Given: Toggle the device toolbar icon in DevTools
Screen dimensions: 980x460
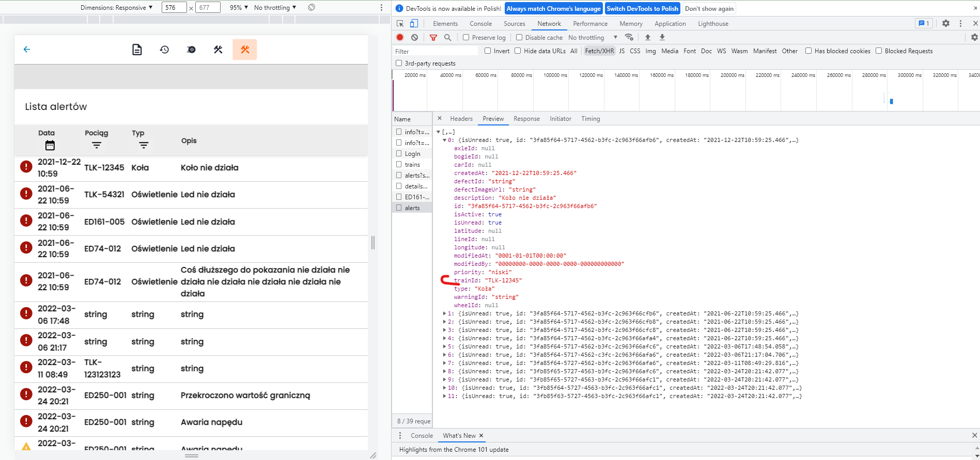Looking at the screenshot, I should (414, 23).
